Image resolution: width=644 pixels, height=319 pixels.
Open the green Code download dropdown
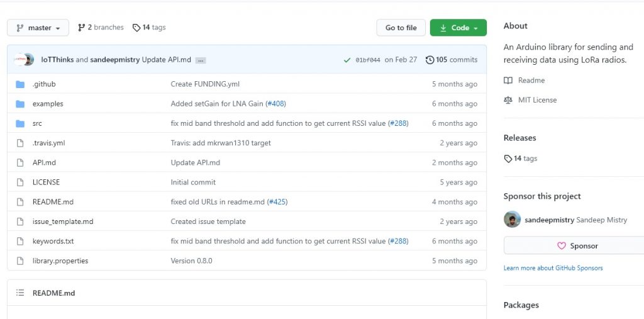pos(458,28)
